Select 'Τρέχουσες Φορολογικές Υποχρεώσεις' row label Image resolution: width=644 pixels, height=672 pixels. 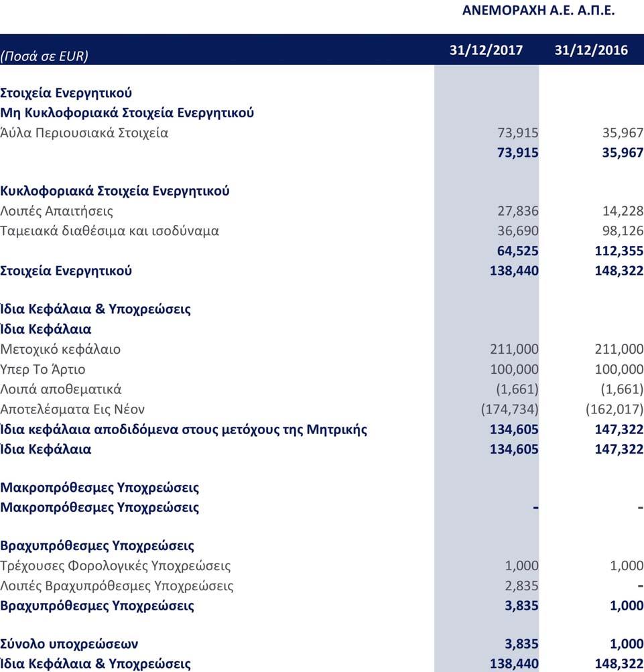click(115, 565)
